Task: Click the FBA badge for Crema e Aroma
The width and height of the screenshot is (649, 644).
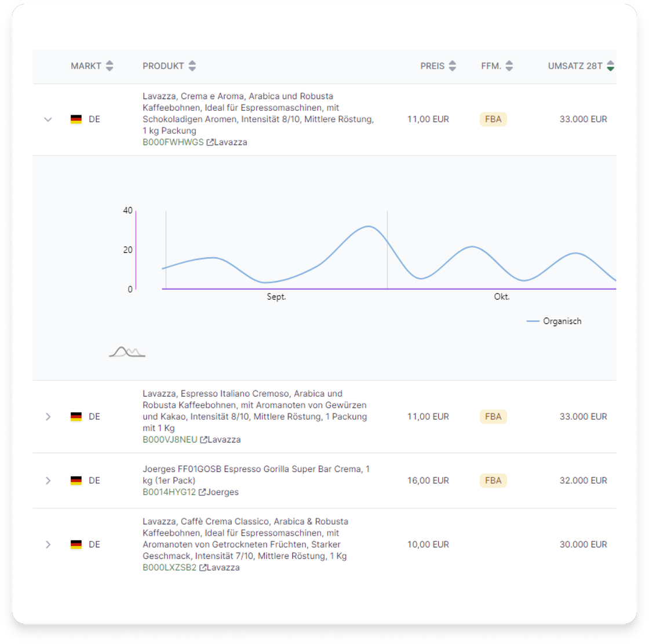Action: click(493, 119)
